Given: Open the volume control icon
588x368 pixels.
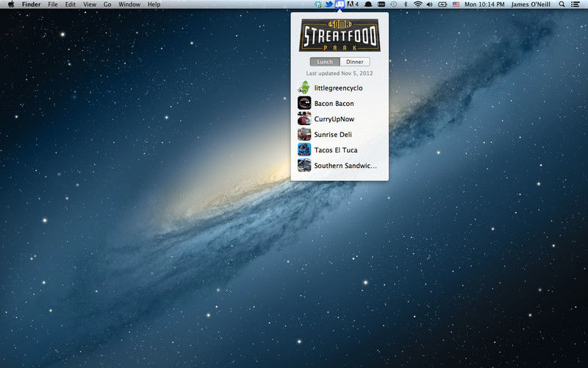Looking at the screenshot, I should point(429,4).
